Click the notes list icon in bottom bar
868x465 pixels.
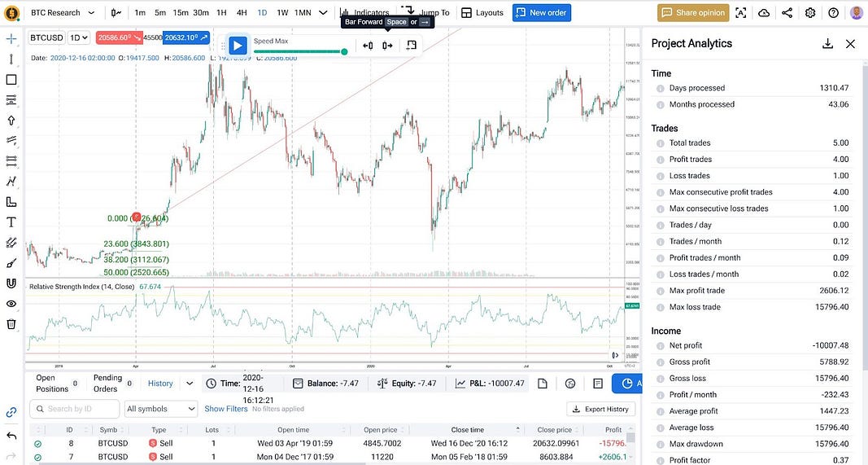[x=598, y=384]
